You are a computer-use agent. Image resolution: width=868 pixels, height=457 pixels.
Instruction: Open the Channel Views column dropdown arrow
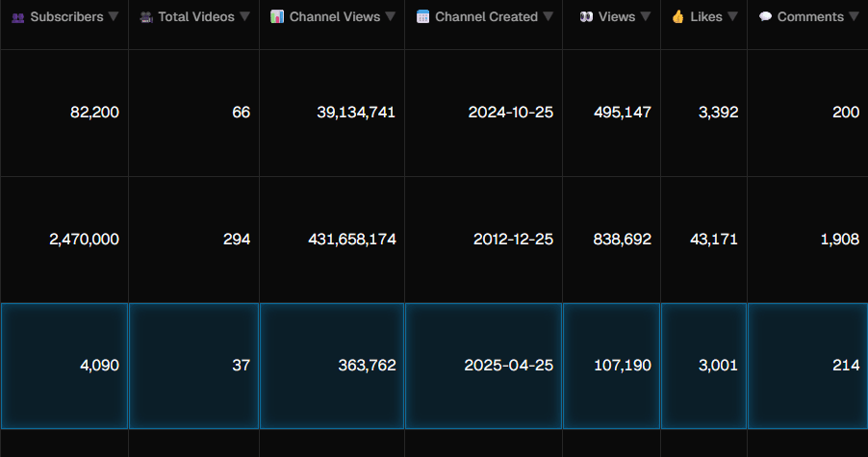(x=391, y=16)
